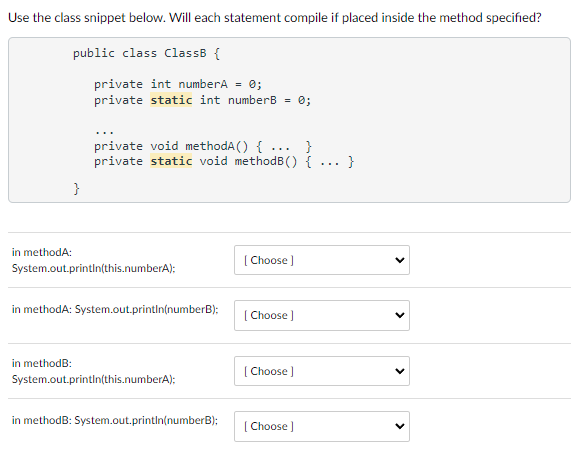Click the label 'in methodA: System.out.println(numberB);'

(115, 309)
